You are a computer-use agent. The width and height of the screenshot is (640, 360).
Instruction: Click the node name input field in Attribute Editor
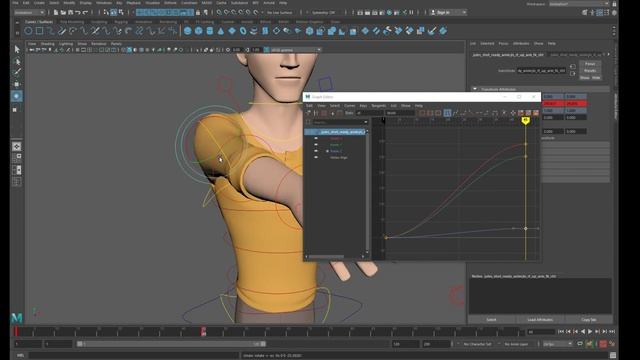(x=541, y=71)
